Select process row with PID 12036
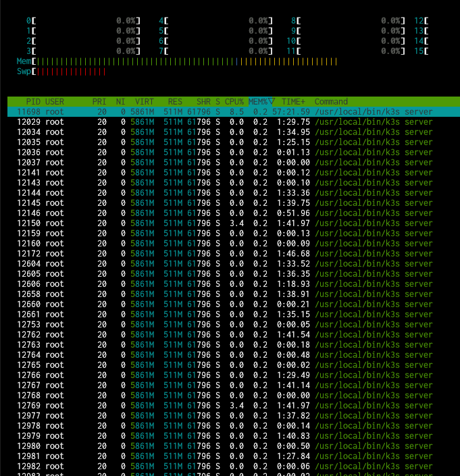Screen dimensions: 460x476 point(234,153)
